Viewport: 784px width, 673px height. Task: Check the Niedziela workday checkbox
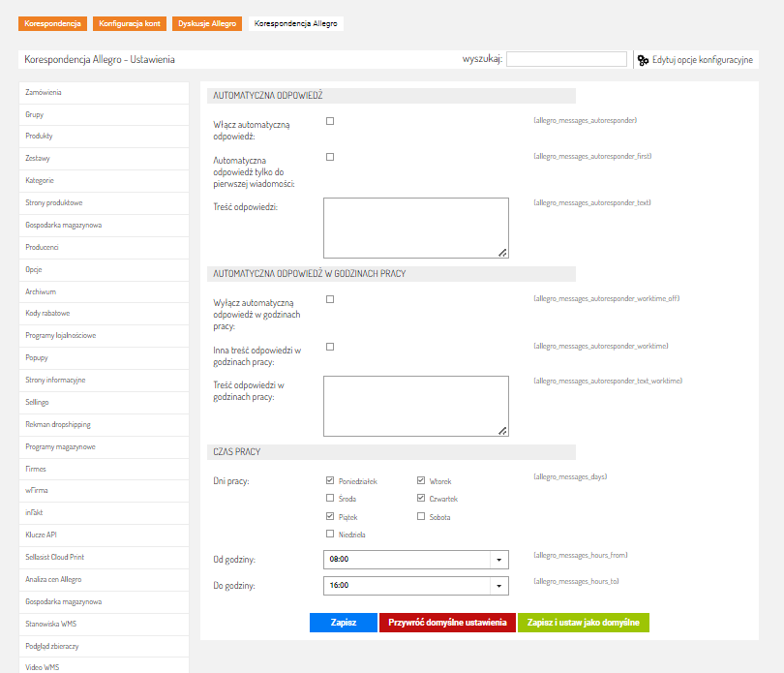(330, 534)
